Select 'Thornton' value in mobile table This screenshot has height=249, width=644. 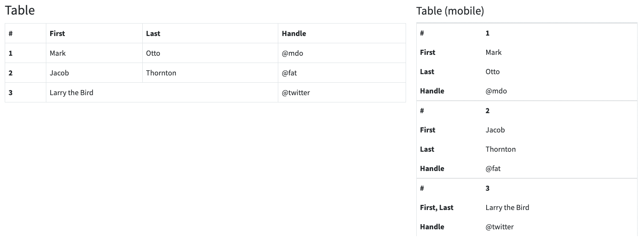[500, 149]
